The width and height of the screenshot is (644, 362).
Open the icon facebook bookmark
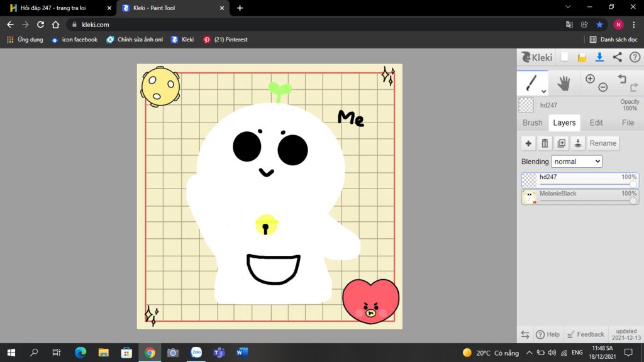(x=74, y=40)
